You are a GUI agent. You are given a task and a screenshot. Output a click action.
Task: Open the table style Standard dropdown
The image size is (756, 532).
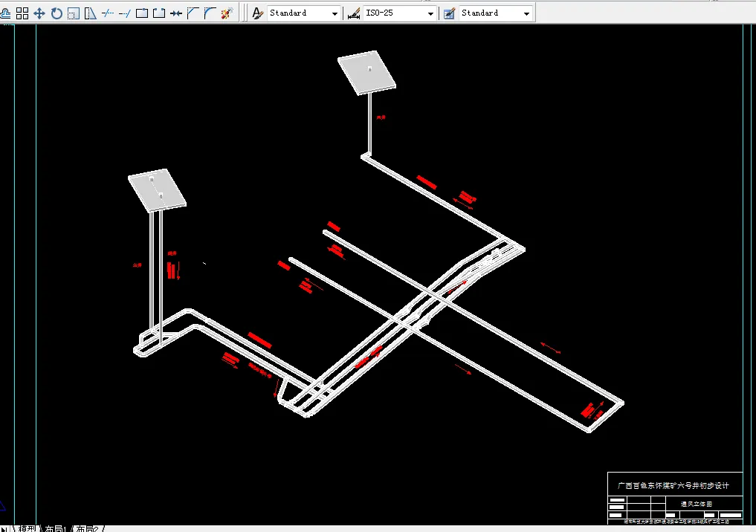pyautogui.click(x=526, y=13)
